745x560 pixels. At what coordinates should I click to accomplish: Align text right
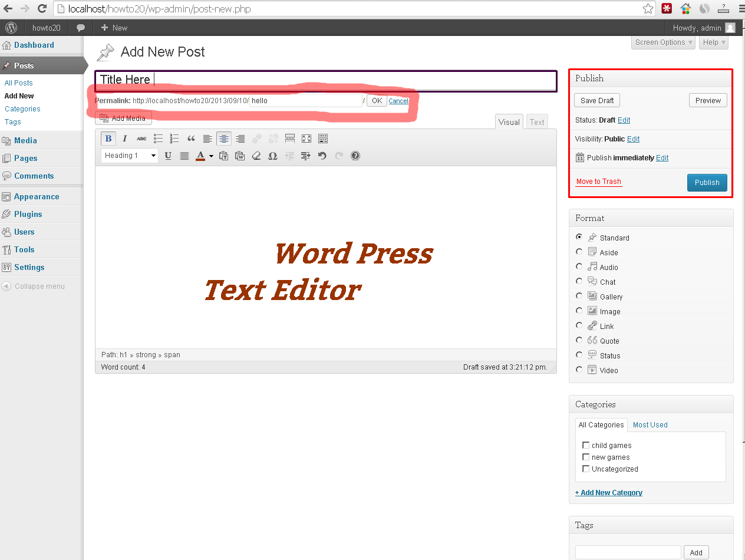pos(240,139)
